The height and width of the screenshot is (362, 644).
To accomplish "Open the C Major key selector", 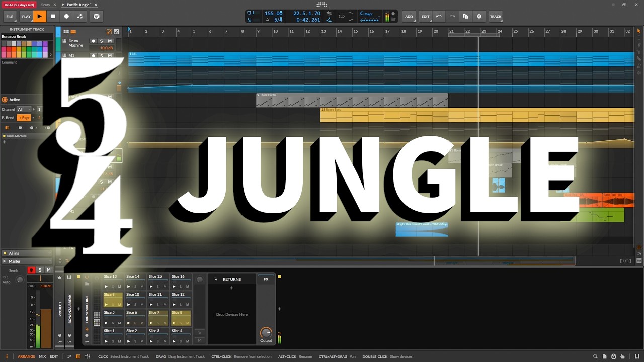I will [369, 14].
